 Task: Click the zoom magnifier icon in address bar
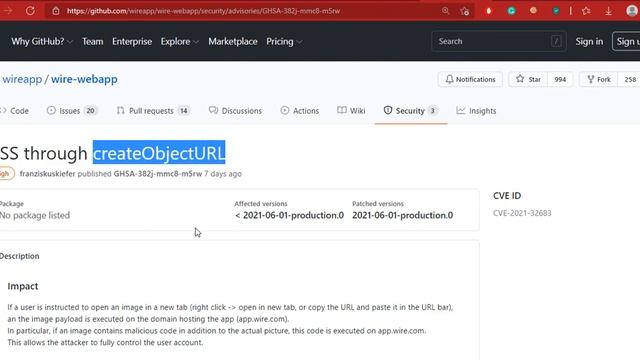tap(445, 11)
